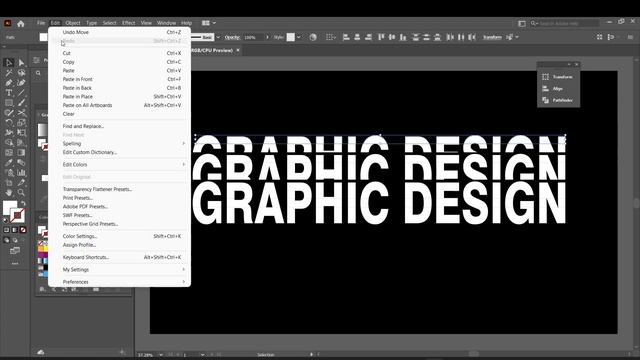Select the Selection tool arrow
Screen dimensions: 640x360
coord(9,62)
